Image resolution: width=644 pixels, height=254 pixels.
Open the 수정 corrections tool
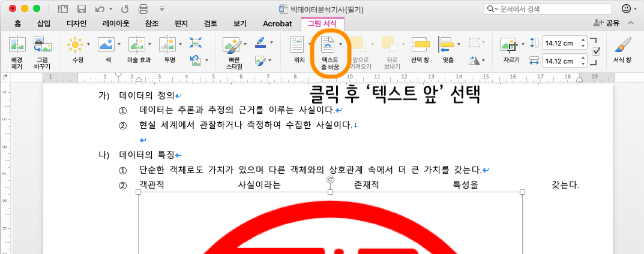pos(75,44)
